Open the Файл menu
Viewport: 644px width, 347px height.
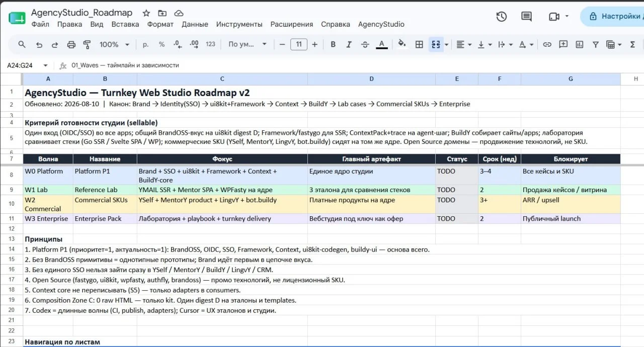pos(40,24)
